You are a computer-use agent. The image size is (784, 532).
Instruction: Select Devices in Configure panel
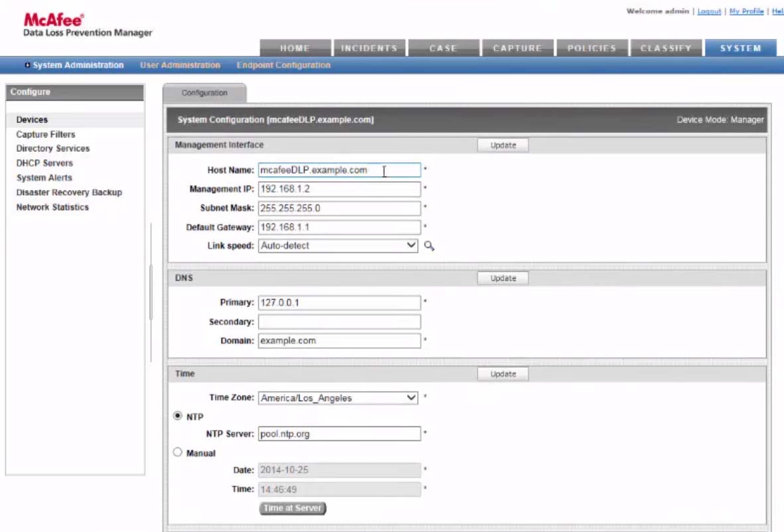tap(32, 119)
